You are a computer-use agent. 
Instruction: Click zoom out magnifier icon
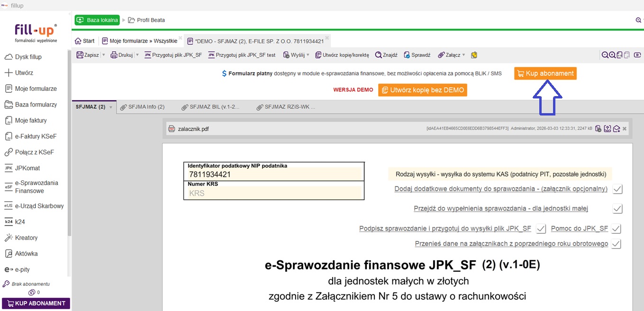click(605, 55)
